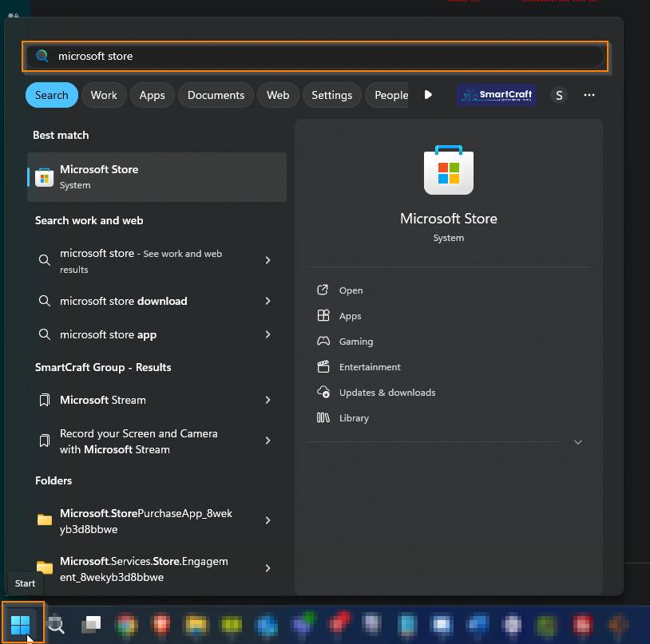This screenshot has width=650, height=644.
Task: Click the Windows Start button on taskbar
Action: pos(20,624)
